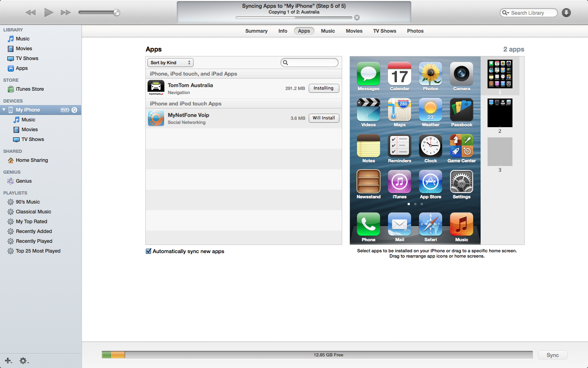Select home screen thumbnail 1
The width and height of the screenshot is (588, 368).
click(500, 74)
